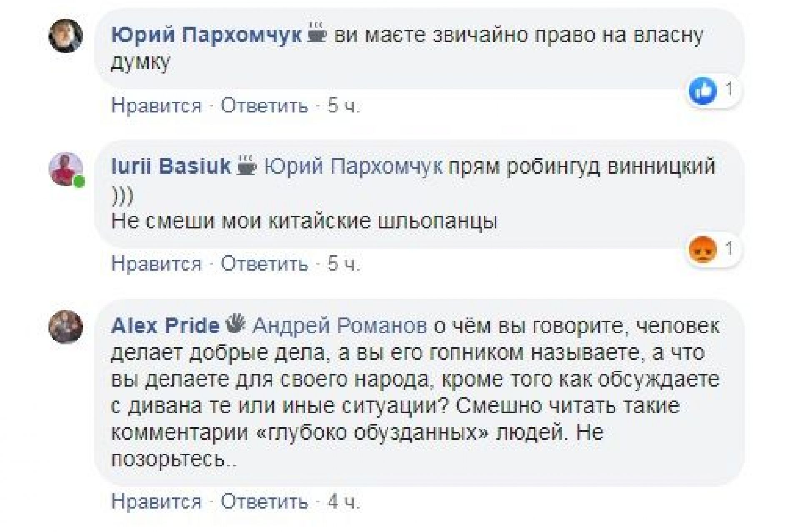
Task: Click the coffee cup badge beside Юрий Пархомчук
Action: tap(317, 34)
